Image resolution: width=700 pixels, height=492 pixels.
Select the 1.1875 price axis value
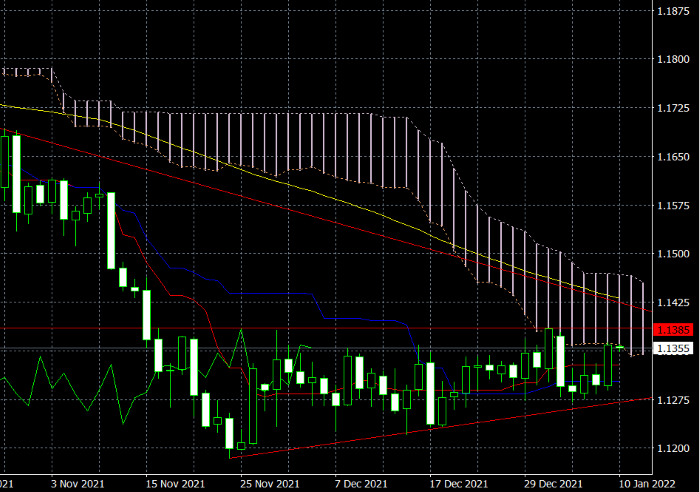click(x=673, y=11)
